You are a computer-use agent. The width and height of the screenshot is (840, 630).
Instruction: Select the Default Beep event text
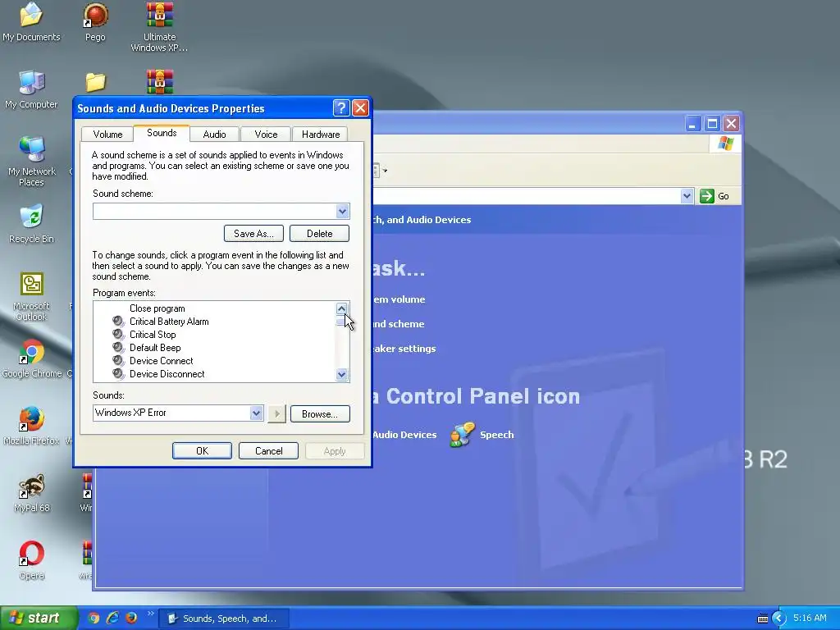click(155, 348)
